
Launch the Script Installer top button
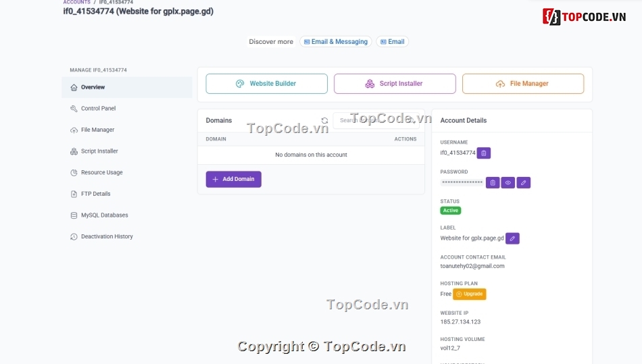[395, 84]
